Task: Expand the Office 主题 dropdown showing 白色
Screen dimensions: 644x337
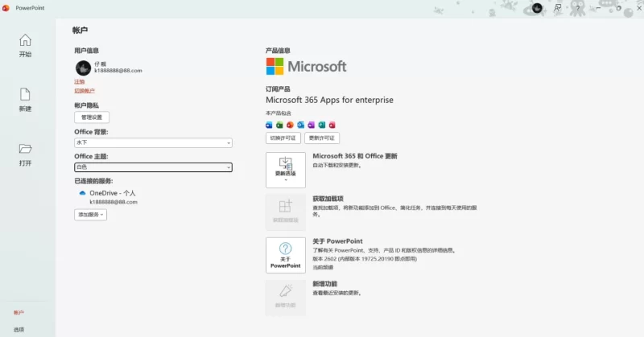Action: pos(153,167)
